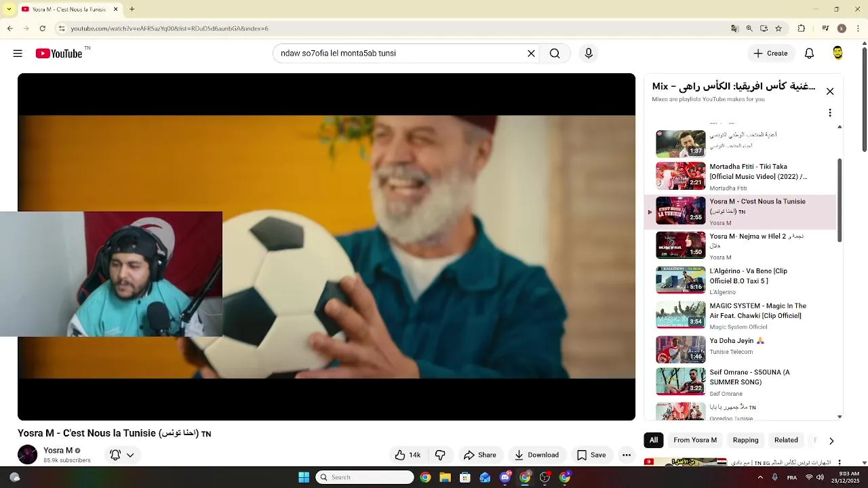The height and width of the screenshot is (488, 868).
Task: Close the Yosra M browser tab
Action: [115, 9]
